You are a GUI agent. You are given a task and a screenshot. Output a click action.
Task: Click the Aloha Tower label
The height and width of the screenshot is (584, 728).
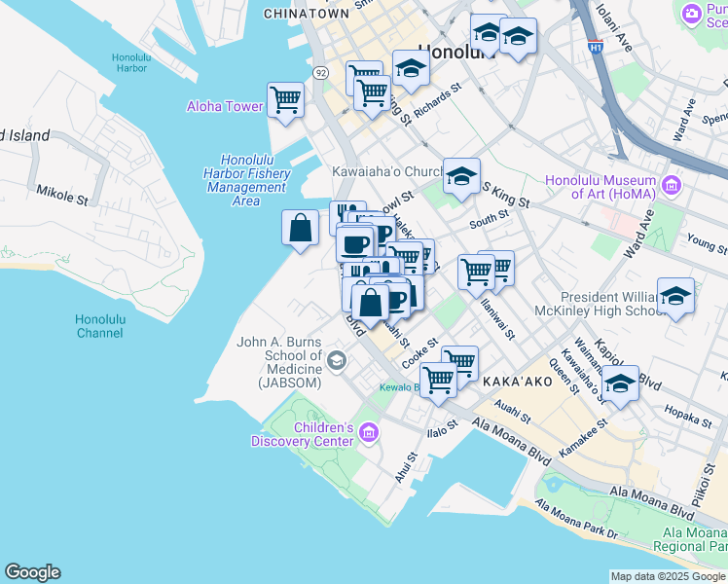point(225,106)
